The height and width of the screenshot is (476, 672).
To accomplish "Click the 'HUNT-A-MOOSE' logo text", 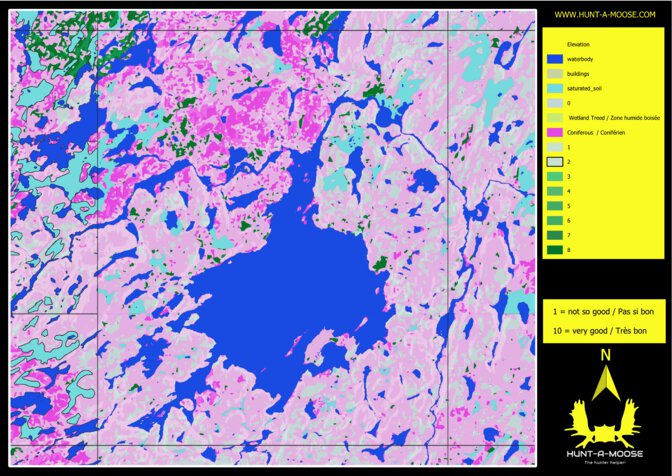I will pyautogui.click(x=604, y=454).
